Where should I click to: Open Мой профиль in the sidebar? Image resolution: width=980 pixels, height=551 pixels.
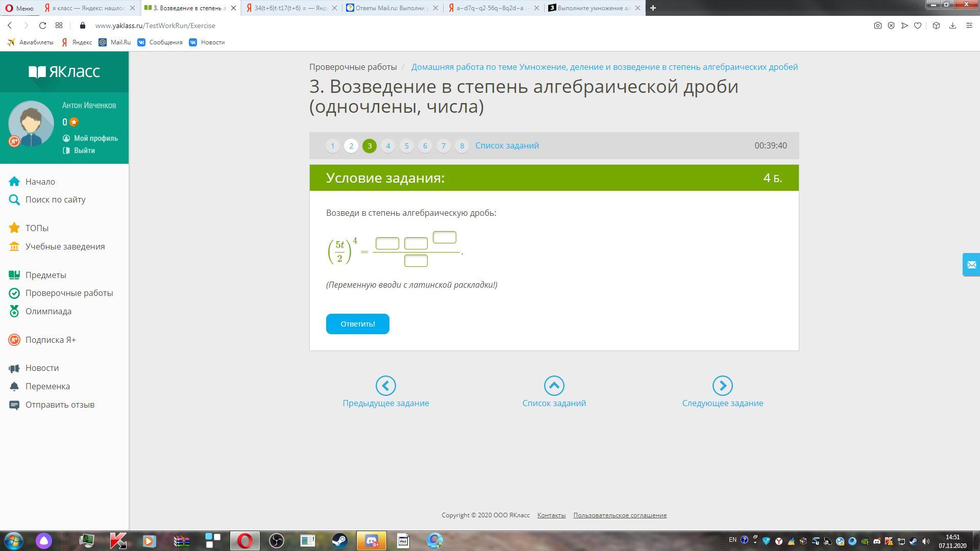(95, 138)
